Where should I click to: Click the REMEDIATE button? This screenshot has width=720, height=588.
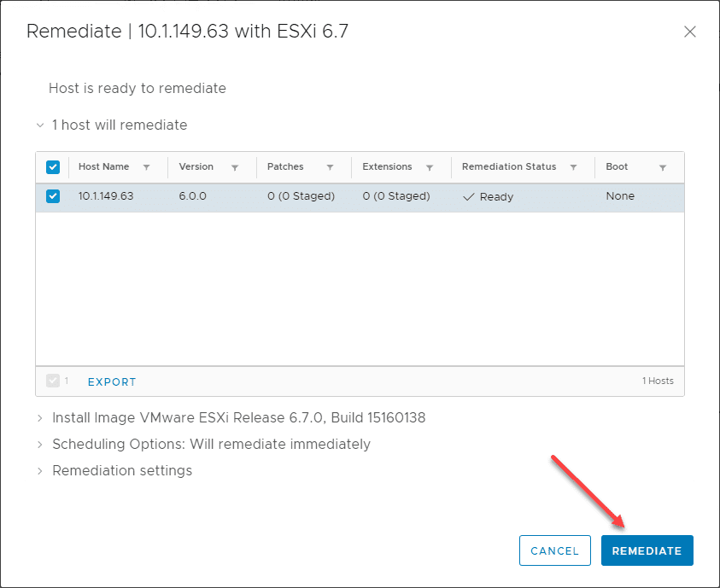pyautogui.click(x=647, y=550)
